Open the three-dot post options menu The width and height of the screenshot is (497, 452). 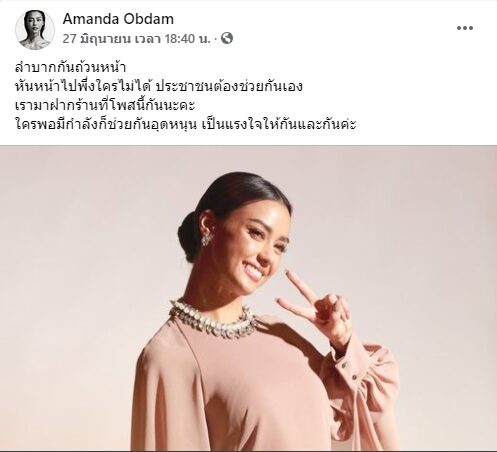[465, 28]
